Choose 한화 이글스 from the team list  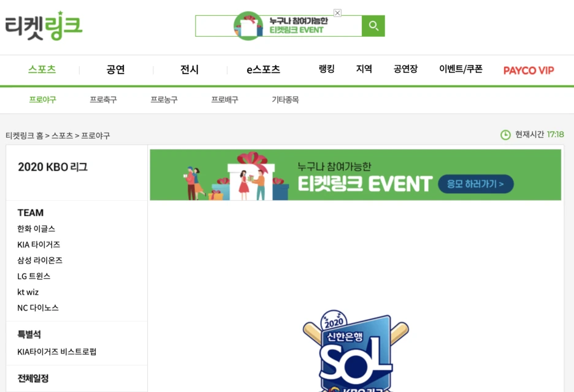(36, 229)
